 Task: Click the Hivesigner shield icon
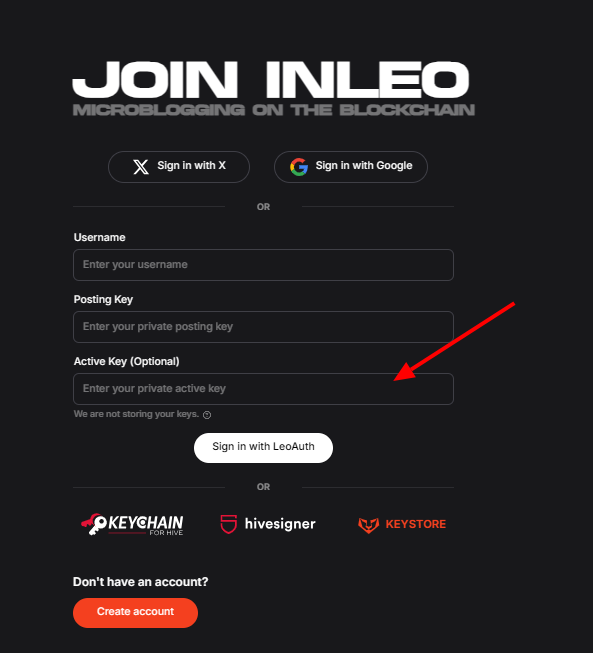click(x=229, y=524)
